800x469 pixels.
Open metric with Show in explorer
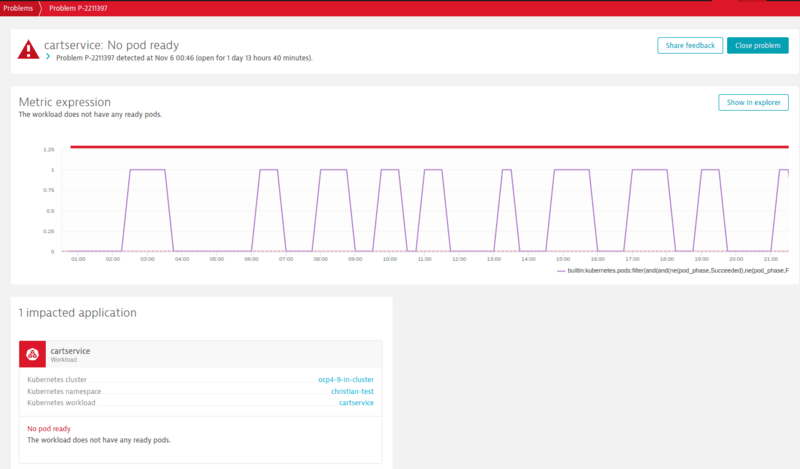[753, 102]
